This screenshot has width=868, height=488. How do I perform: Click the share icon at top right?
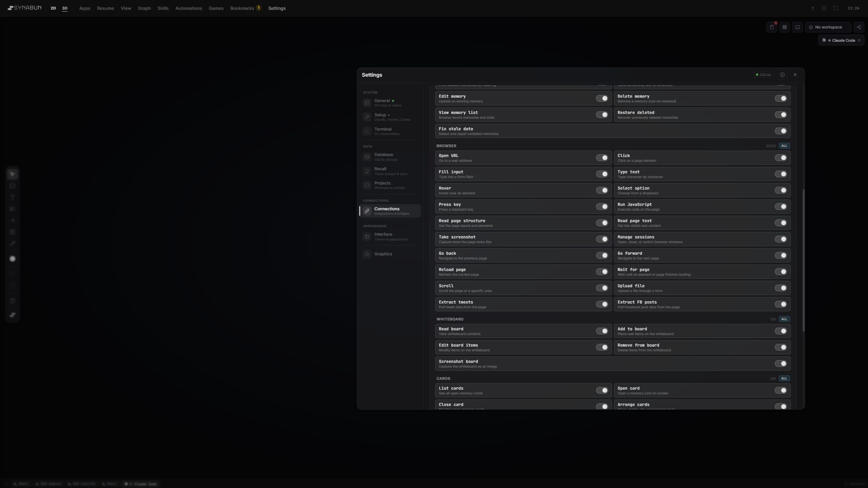(x=859, y=27)
